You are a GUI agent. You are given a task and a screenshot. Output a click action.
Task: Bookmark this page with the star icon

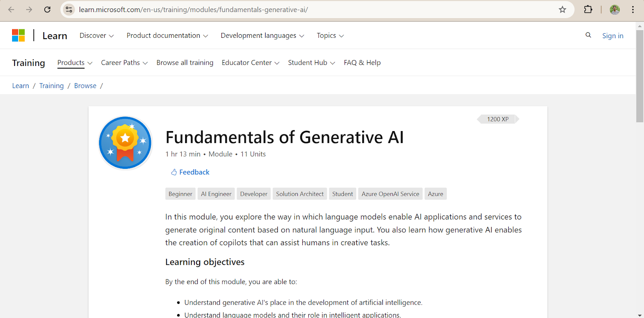(562, 10)
